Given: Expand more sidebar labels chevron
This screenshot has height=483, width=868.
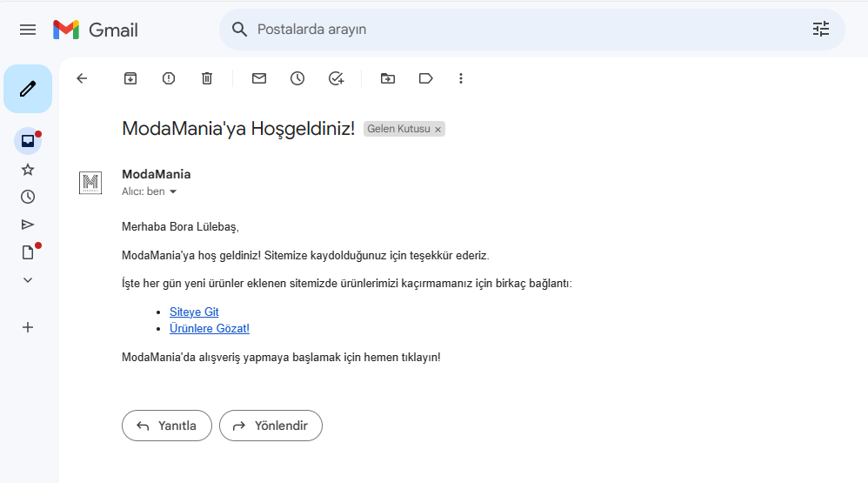Looking at the screenshot, I should tap(28, 279).
